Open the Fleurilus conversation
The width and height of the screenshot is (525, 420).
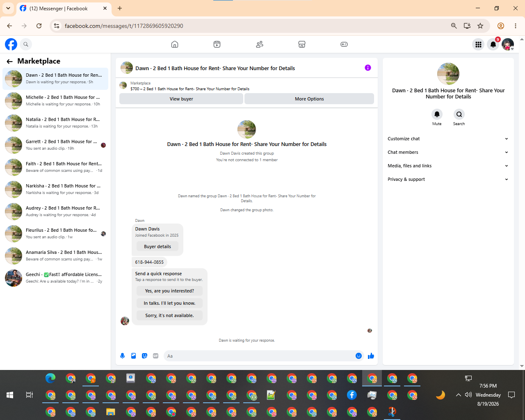click(x=55, y=233)
